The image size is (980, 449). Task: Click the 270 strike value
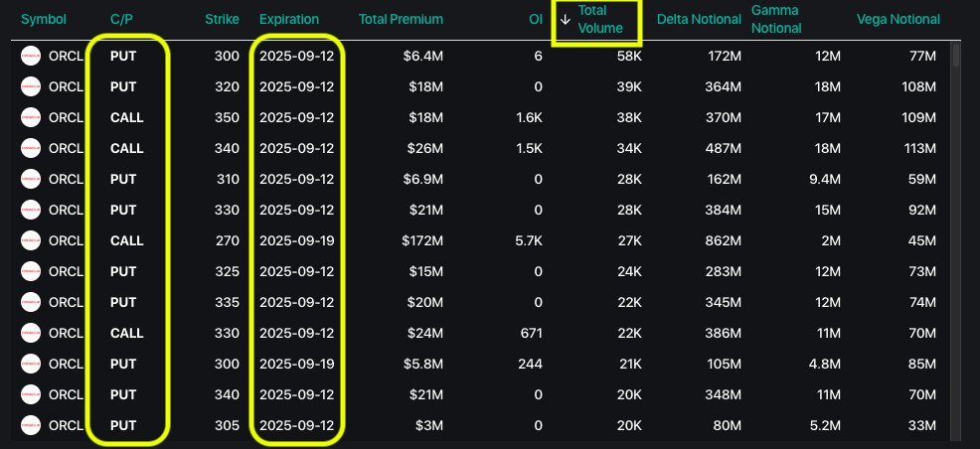(228, 240)
